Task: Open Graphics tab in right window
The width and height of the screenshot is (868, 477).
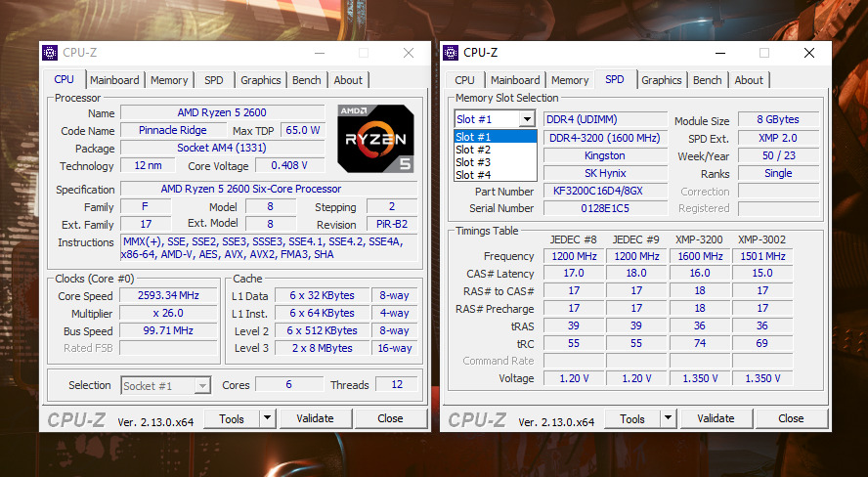Action: (x=662, y=80)
